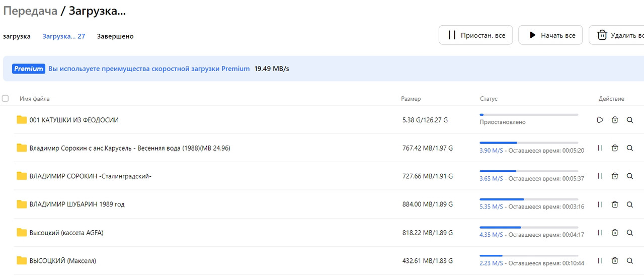Click size value 767.42 MB/1.97 G
Viewport: 644px width, 277px height.
[428, 148]
